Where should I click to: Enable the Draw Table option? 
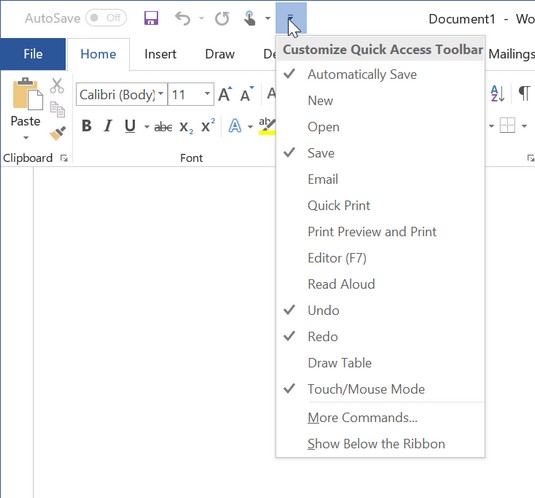click(x=380, y=363)
